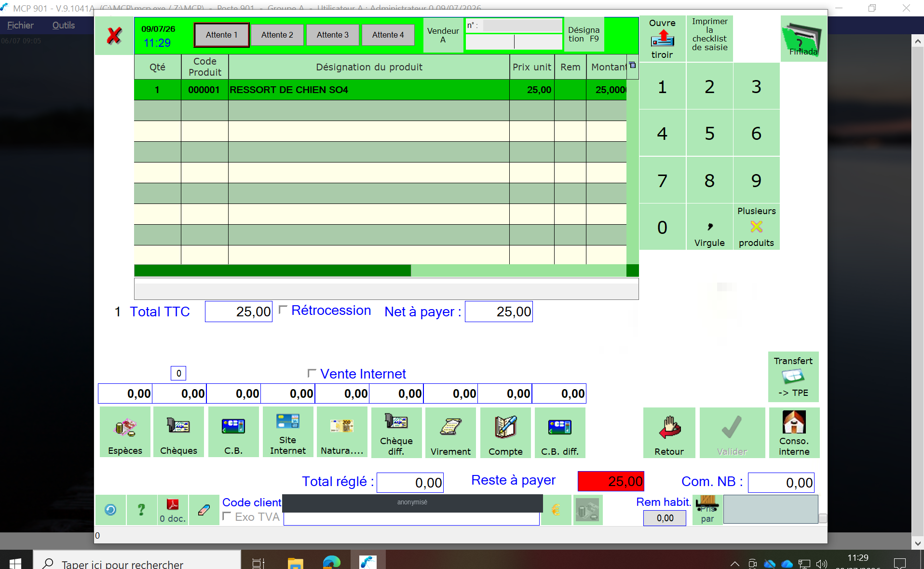
Task: Click the Com. NB value field
Action: (781, 482)
